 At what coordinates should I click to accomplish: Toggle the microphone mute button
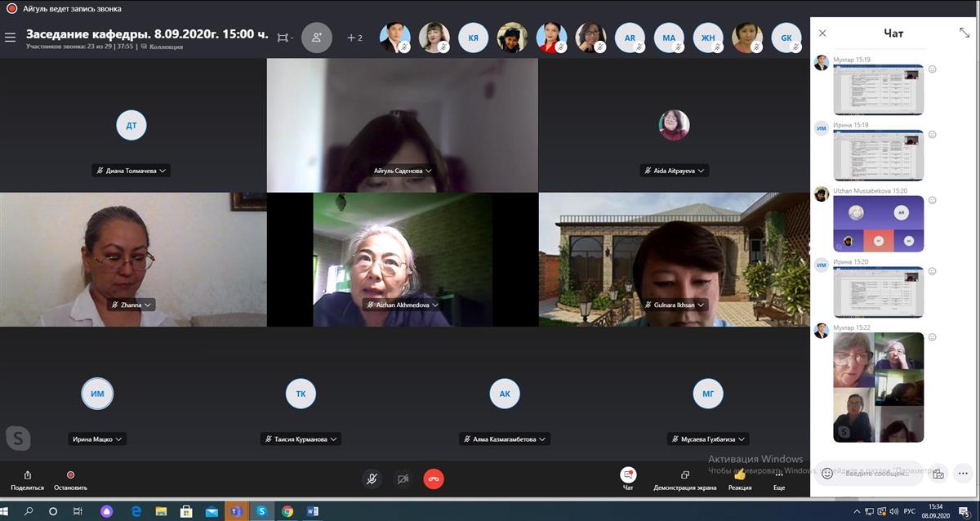372,479
